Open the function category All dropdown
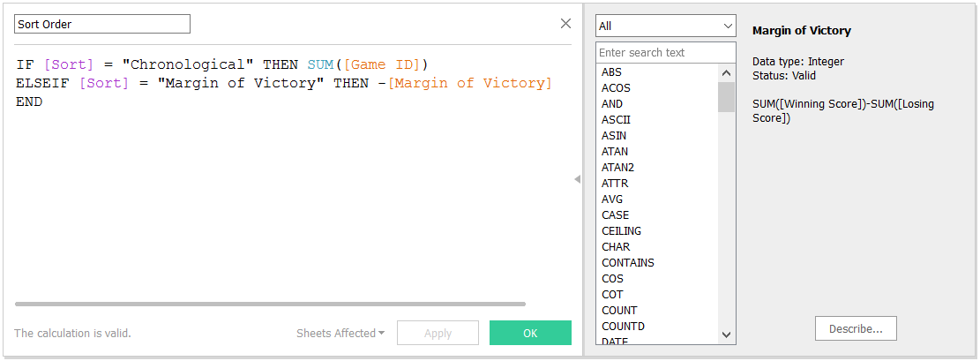The height and width of the screenshot is (361, 980). tap(665, 26)
